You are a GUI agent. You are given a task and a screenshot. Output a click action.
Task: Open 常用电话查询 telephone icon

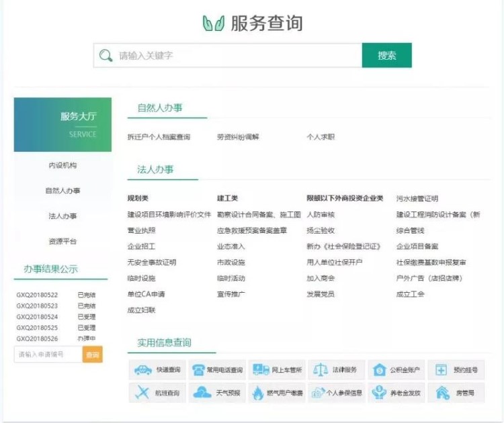click(x=198, y=370)
